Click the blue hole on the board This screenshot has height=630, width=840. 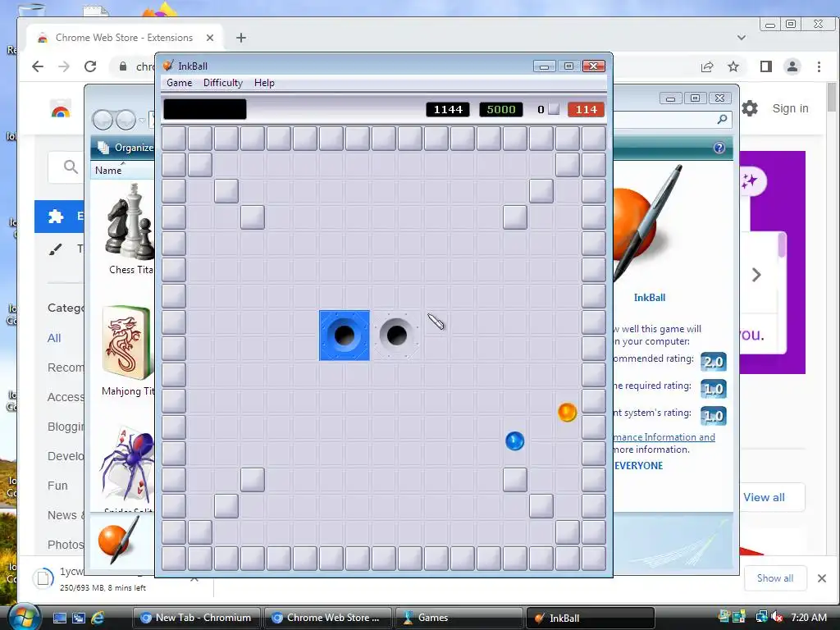pyautogui.click(x=344, y=336)
